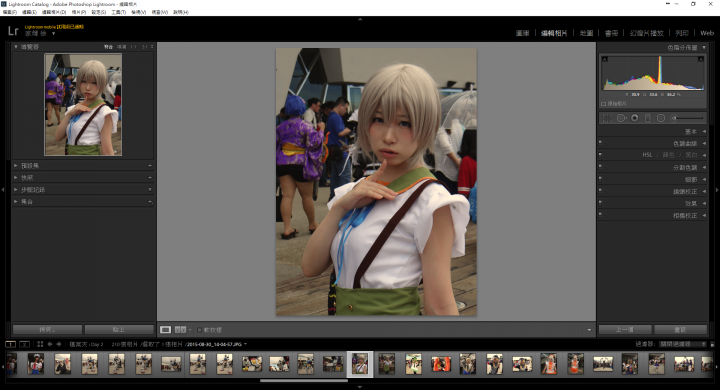The height and width of the screenshot is (390, 720).
Task: Set navigator zoom to Fit
Action: (108, 47)
